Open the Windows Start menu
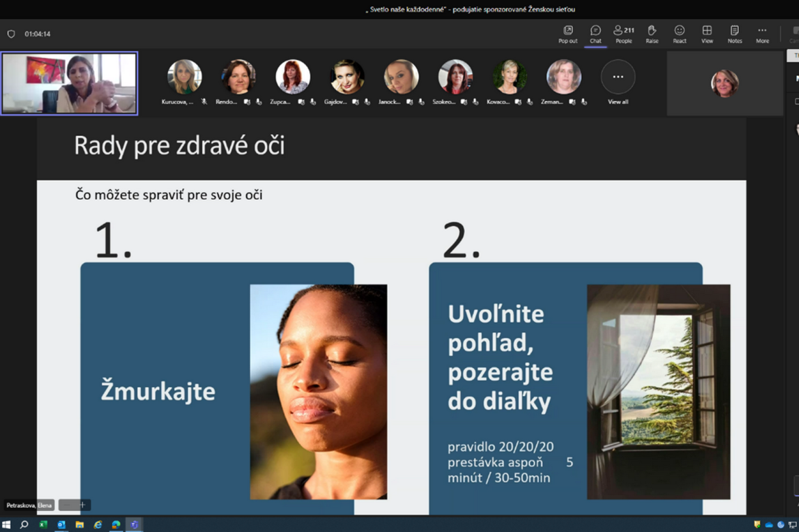Viewport: 799px width, 532px height. (x=6, y=524)
